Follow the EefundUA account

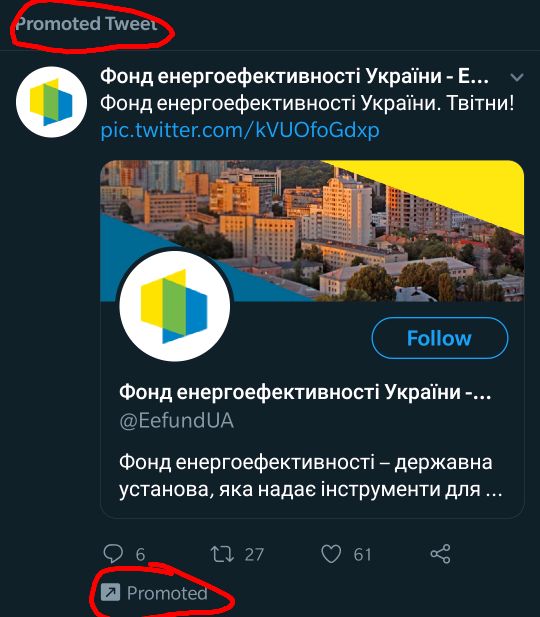pyautogui.click(x=440, y=338)
